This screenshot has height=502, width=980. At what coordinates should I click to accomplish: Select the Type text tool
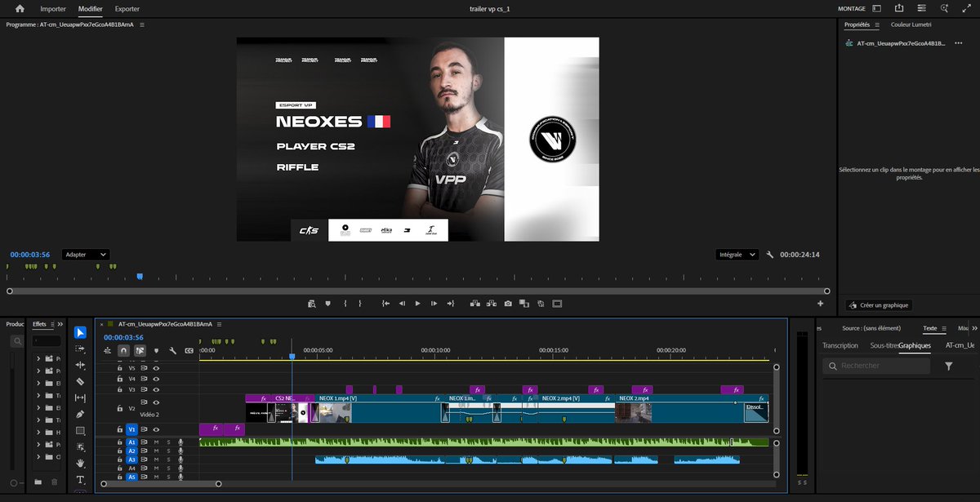pos(80,479)
